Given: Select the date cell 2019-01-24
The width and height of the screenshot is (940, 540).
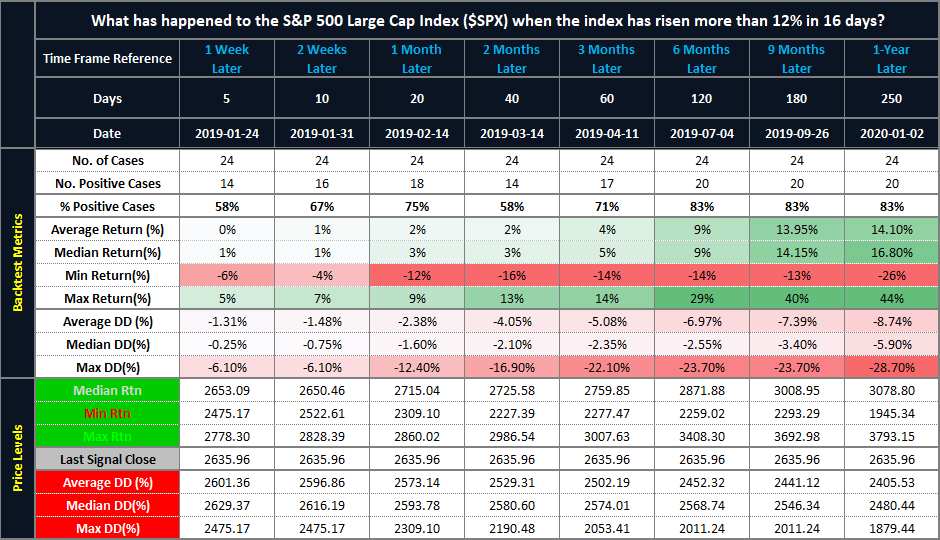Looking at the screenshot, I should pos(227,133).
